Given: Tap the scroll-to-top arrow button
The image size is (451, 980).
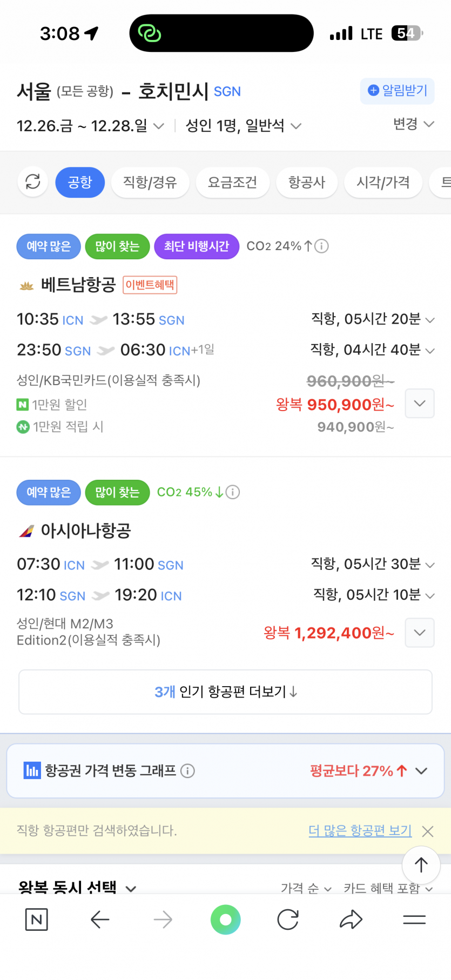Looking at the screenshot, I should point(421,865).
